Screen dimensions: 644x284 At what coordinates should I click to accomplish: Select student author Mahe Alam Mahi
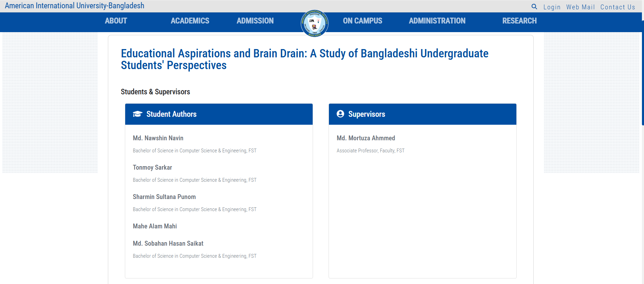pyautogui.click(x=155, y=226)
